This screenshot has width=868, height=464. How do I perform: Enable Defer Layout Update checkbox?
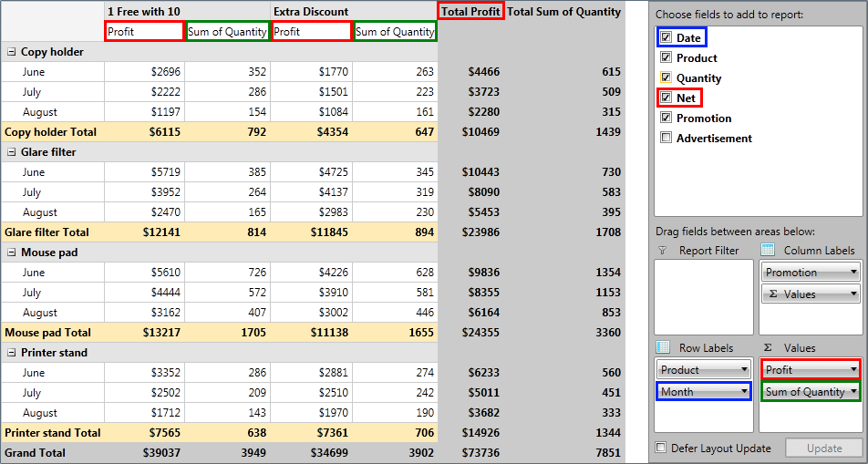tap(660, 448)
